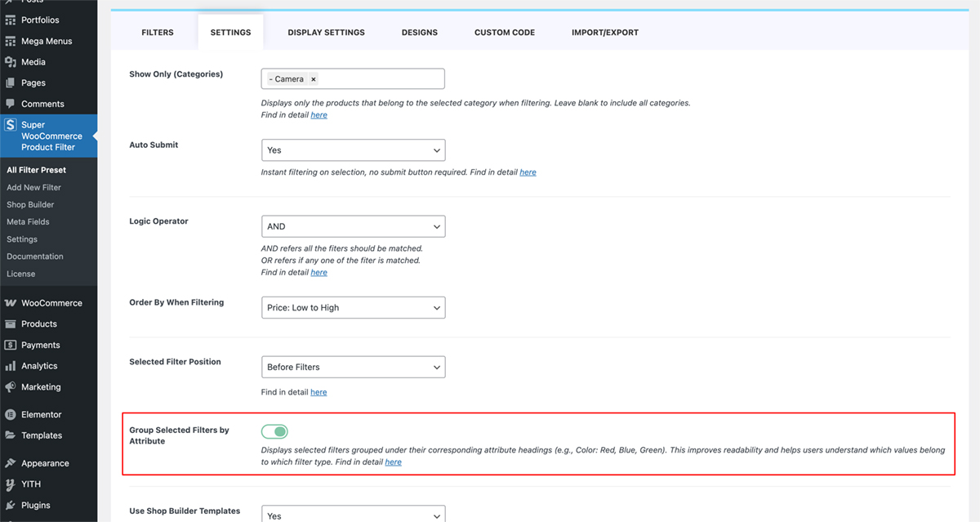This screenshot has height=522, width=980.
Task: Click the Pages icon in sidebar
Action: coord(11,83)
